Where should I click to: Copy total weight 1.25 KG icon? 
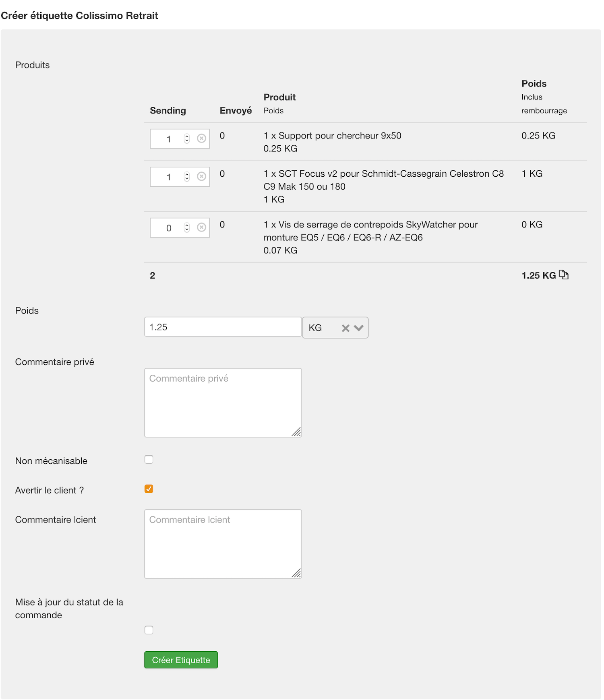point(563,275)
